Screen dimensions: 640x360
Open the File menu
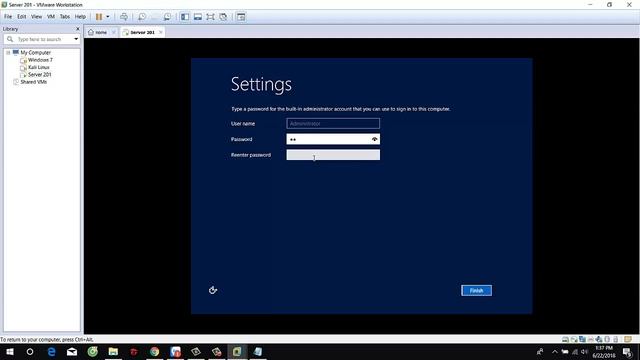(x=8, y=17)
